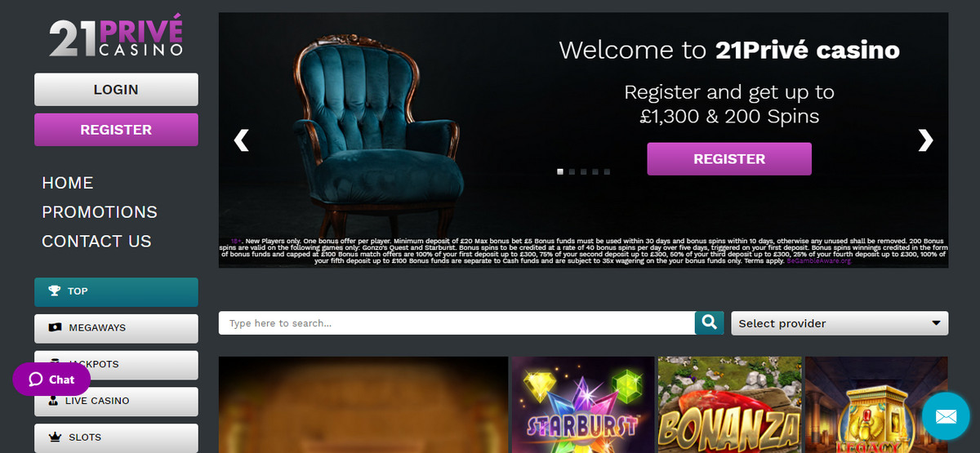Open the LIVE CASINO category
The width and height of the screenshot is (980, 453).
[116, 402]
